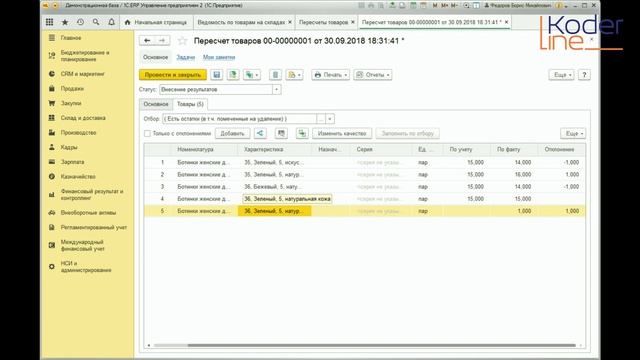Open Еще menu in goods table toolbar
640x360 pixels.
(573, 133)
